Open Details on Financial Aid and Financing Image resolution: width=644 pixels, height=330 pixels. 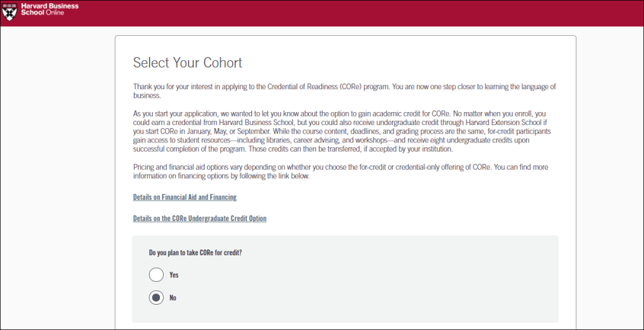pyautogui.click(x=185, y=197)
